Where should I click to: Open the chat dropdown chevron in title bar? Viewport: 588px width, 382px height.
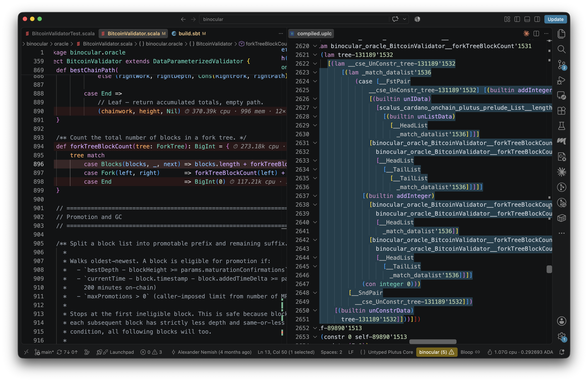[x=404, y=19]
